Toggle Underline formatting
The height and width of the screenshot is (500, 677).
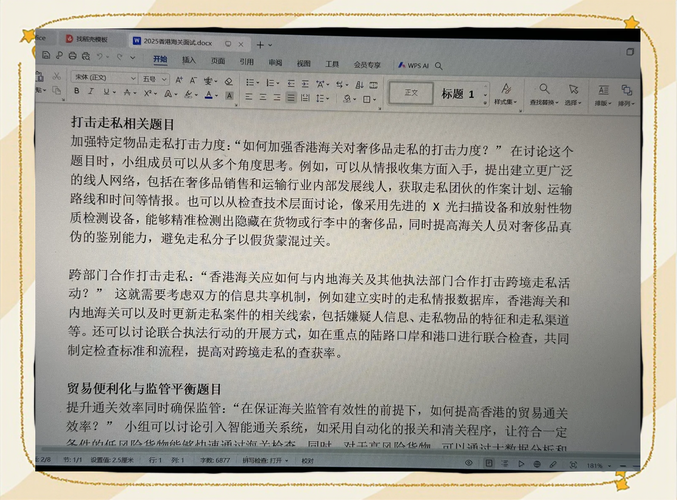pyautogui.click(x=106, y=92)
